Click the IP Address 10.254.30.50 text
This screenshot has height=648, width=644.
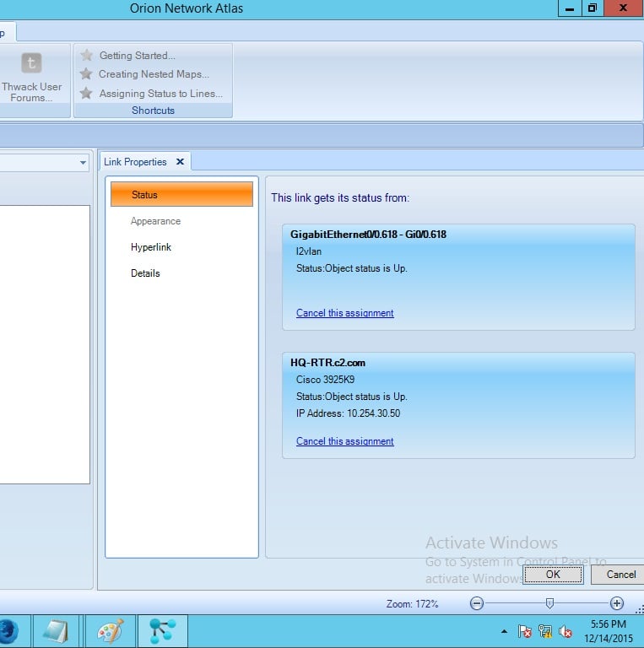(348, 413)
